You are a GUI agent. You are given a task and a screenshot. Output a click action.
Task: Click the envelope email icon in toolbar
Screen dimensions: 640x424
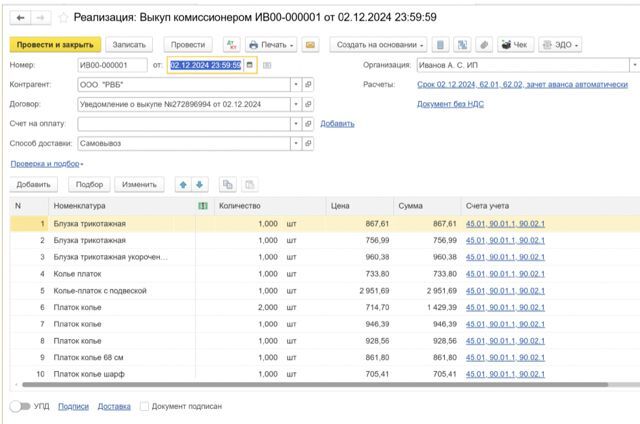310,45
